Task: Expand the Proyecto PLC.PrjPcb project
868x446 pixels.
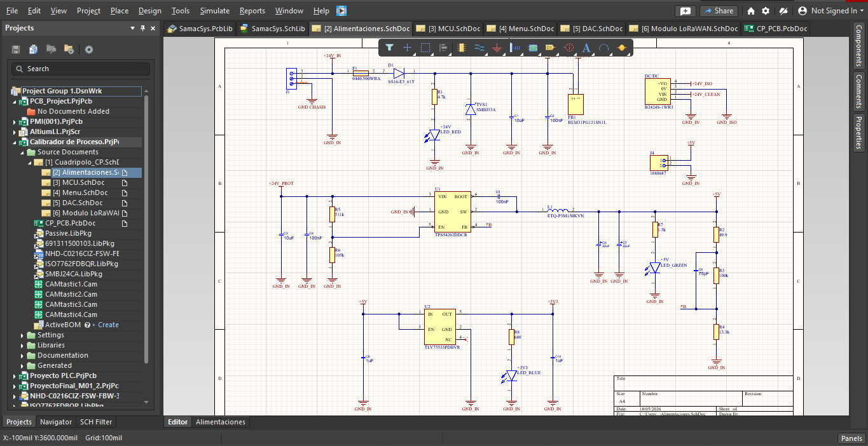Action: tap(15, 375)
